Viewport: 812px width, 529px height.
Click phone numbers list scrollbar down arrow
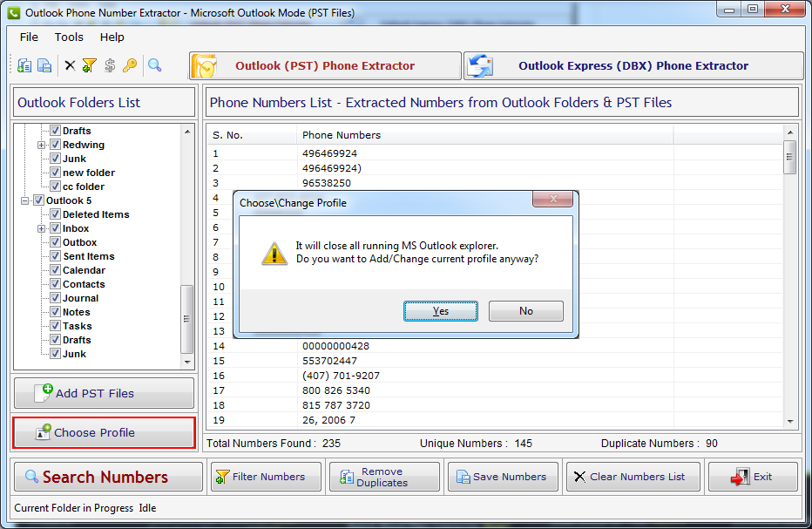[789, 422]
